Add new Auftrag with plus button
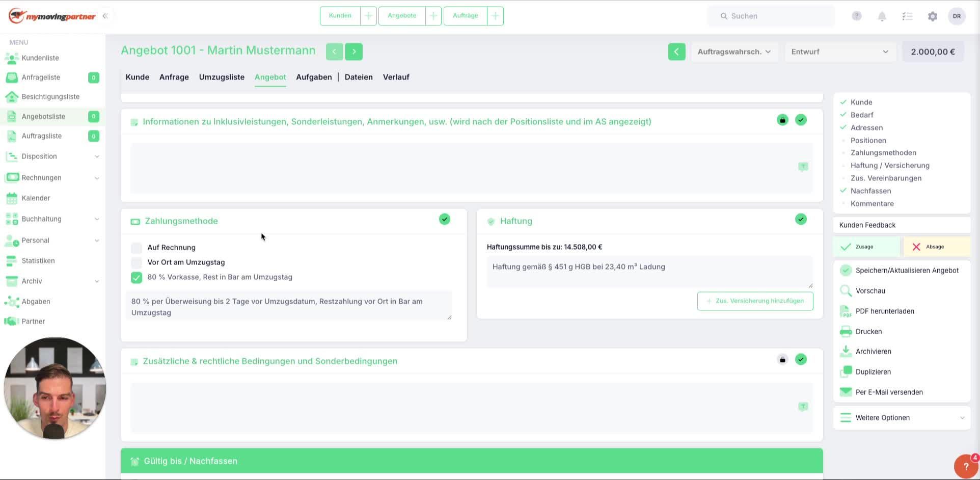This screenshot has width=980, height=480. [495, 16]
